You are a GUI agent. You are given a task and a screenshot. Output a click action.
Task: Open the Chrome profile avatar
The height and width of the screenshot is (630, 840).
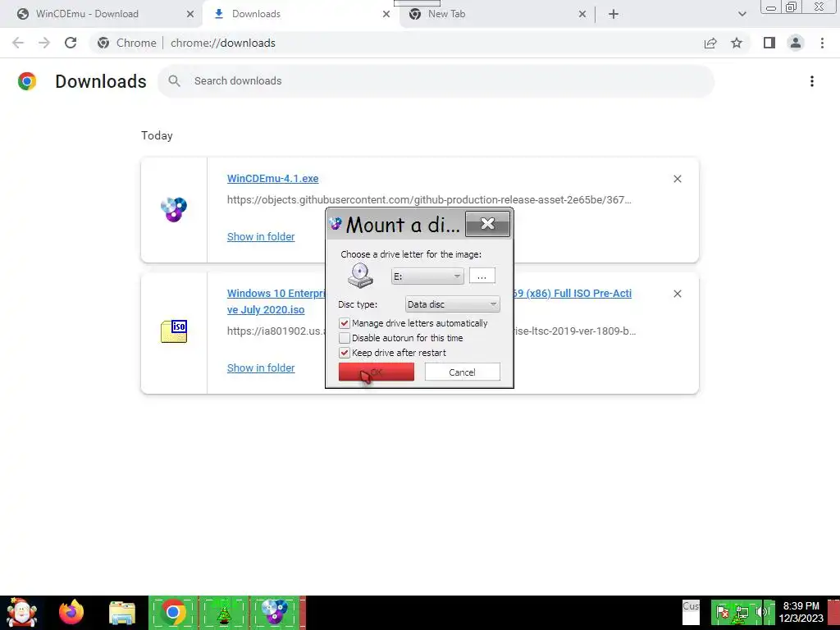796,43
